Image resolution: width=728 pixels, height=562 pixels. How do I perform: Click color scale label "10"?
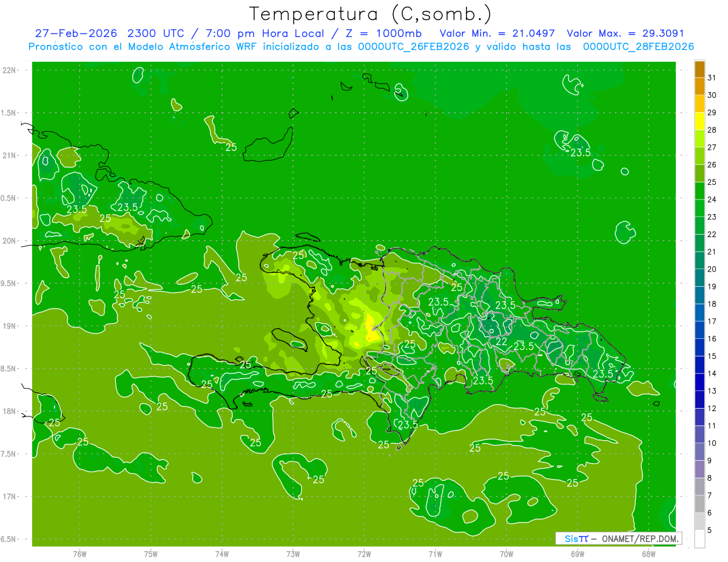pos(712,443)
